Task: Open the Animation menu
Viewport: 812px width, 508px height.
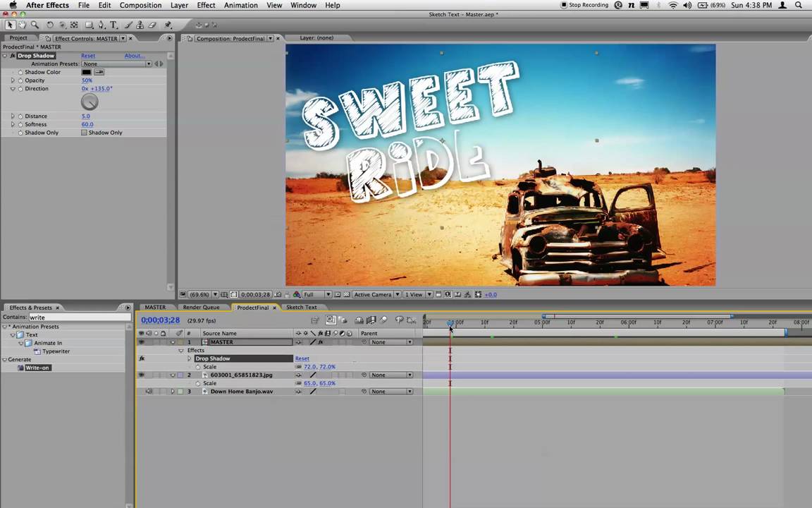Action: pos(241,5)
